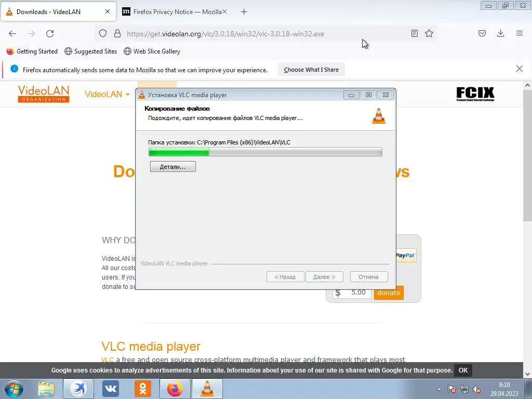Click the forward navigation arrow in Firefox
The height and width of the screenshot is (399, 532).
click(31, 34)
